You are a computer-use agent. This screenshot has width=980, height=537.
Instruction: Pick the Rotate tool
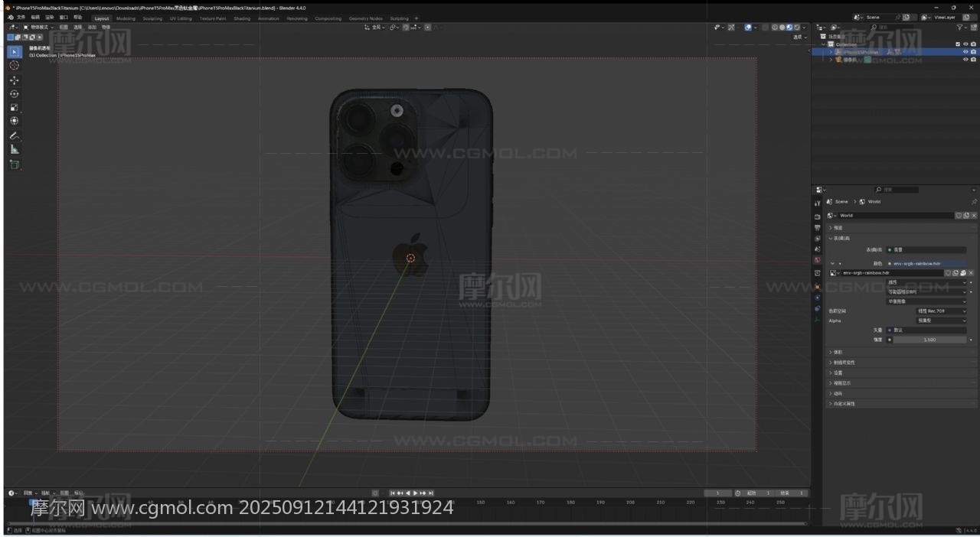tap(15, 94)
